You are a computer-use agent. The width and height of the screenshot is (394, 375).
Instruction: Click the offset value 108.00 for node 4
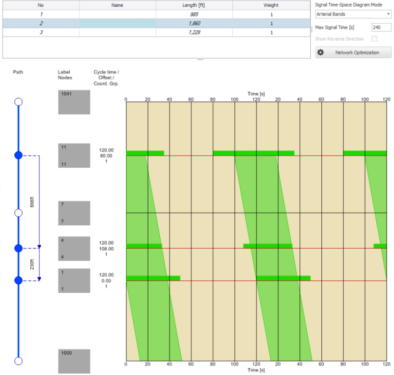[x=106, y=249]
